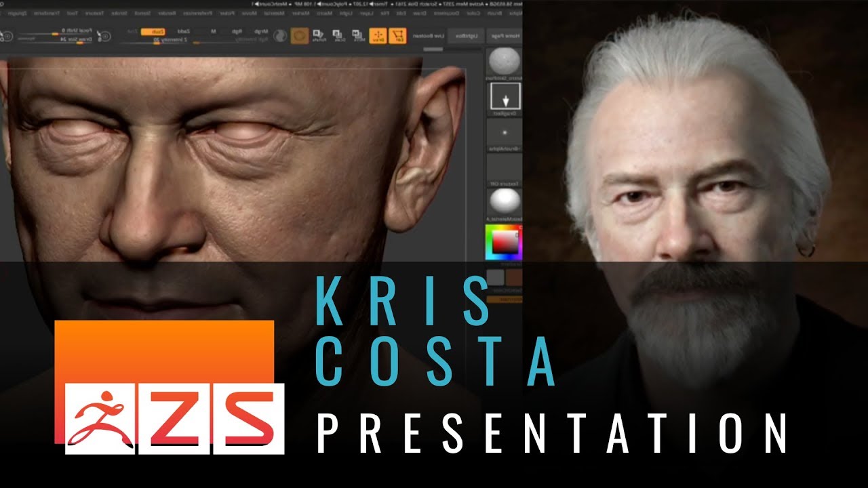Open the Stencil menu
868x488 pixels.
coord(142,14)
